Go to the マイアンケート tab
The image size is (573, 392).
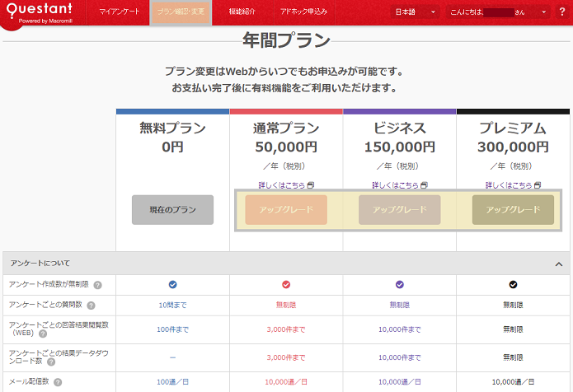click(119, 12)
